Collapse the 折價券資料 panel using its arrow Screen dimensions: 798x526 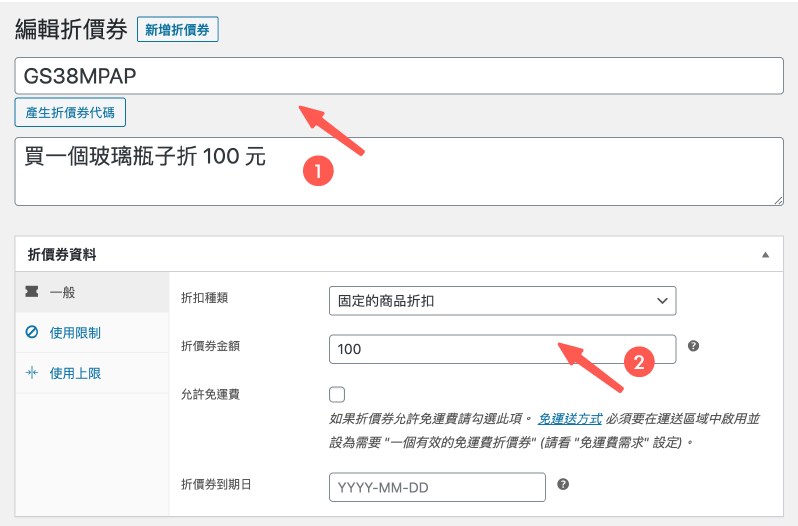[x=766, y=255]
